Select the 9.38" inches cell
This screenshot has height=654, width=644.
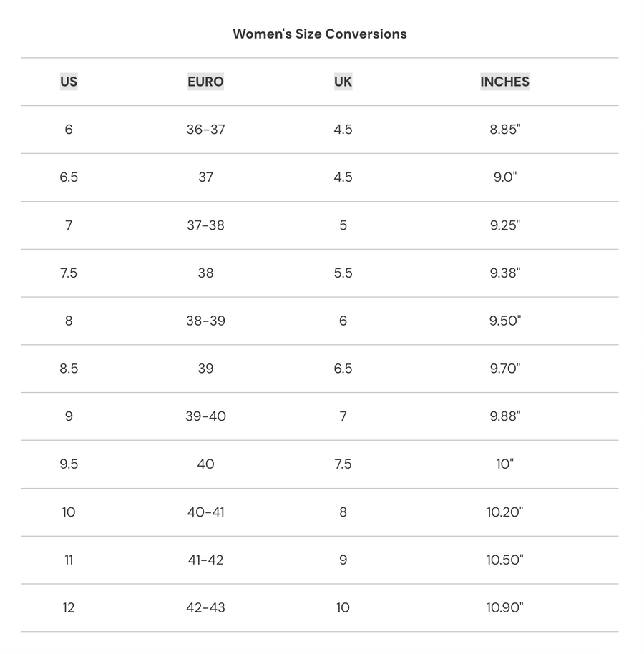point(504,273)
